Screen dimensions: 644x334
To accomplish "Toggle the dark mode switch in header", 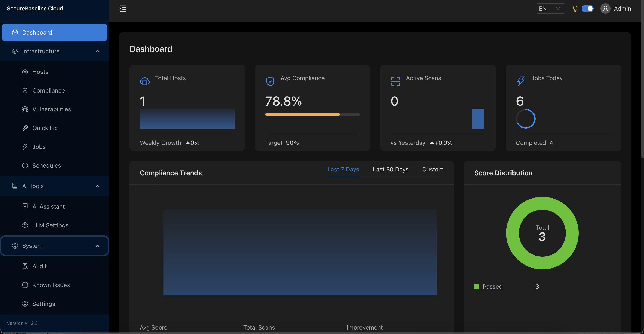I will pyautogui.click(x=588, y=9).
